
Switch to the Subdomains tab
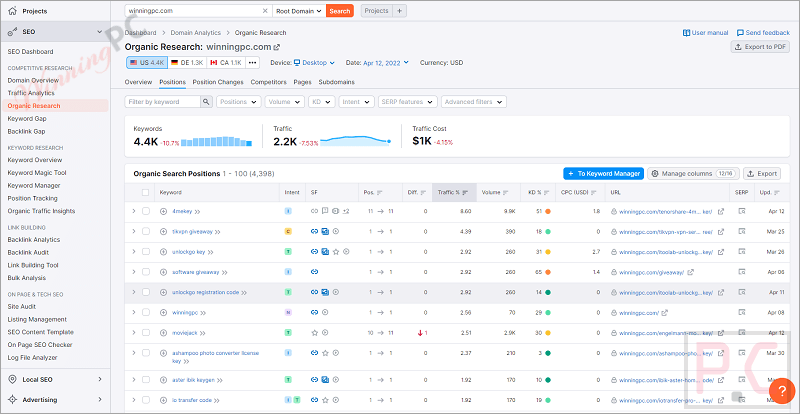coord(336,82)
